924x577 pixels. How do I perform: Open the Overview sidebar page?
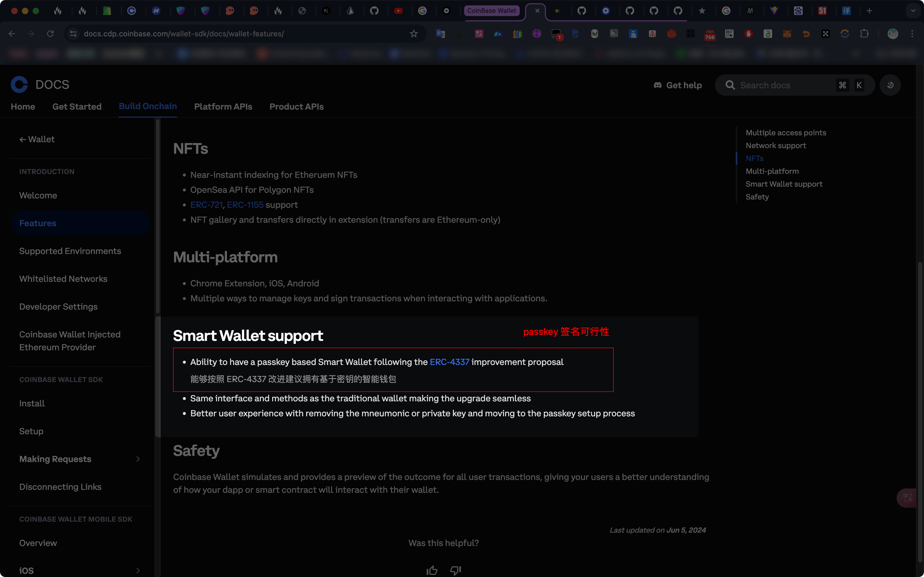(x=38, y=543)
